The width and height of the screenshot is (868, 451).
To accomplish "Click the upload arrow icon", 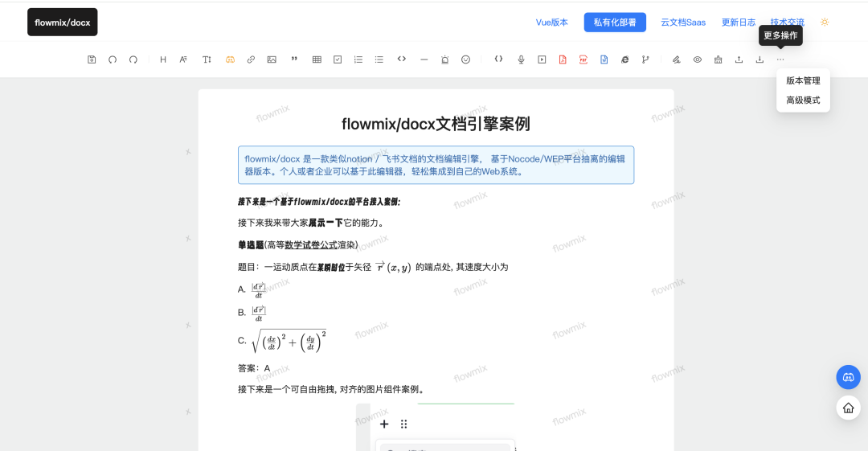I will (x=739, y=59).
